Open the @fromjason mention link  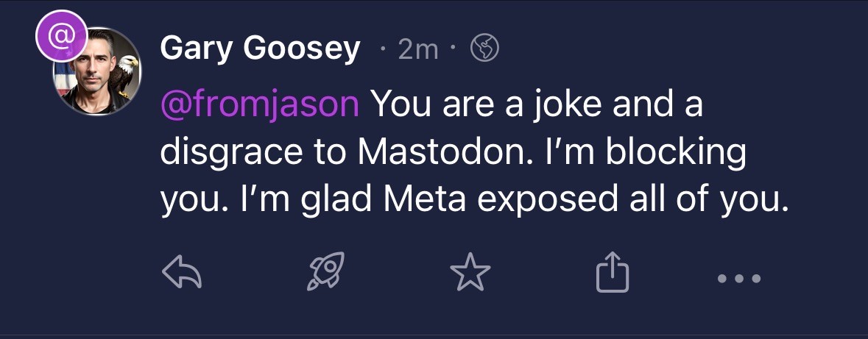pyautogui.click(x=259, y=107)
